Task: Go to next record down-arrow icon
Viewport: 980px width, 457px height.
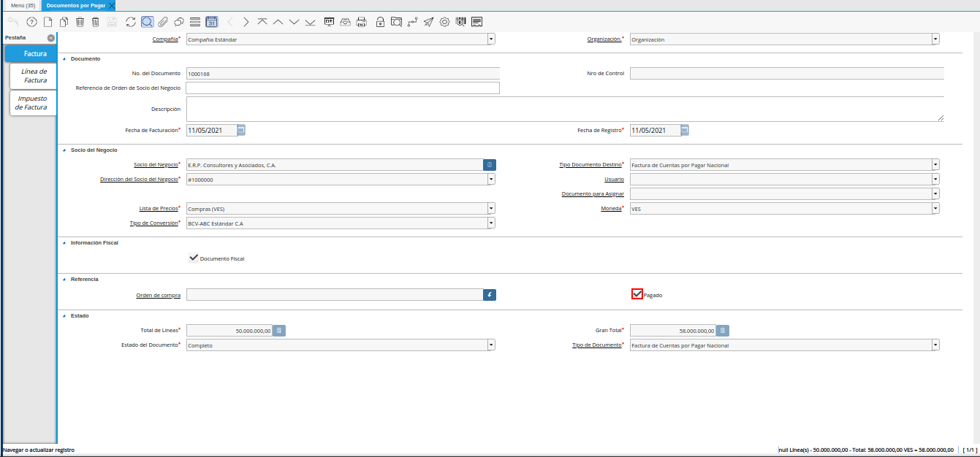Action: click(294, 22)
